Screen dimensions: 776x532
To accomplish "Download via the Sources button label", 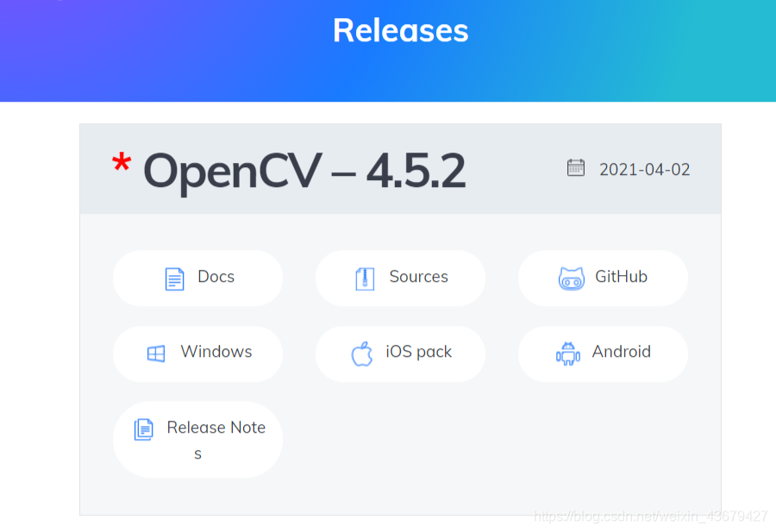I will [x=418, y=276].
